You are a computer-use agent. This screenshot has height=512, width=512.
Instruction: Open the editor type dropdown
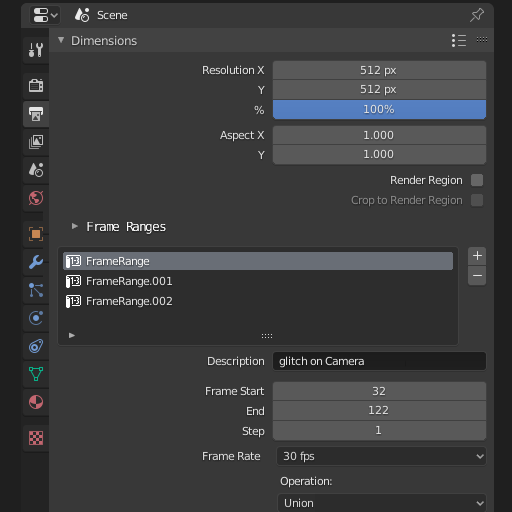coord(45,15)
